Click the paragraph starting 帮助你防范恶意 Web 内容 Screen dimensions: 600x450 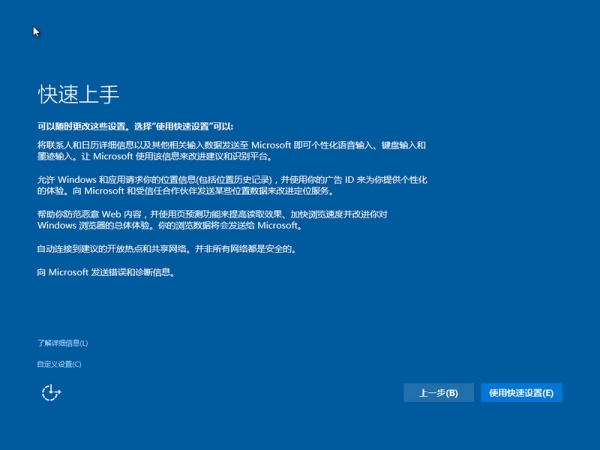coord(212,220)
